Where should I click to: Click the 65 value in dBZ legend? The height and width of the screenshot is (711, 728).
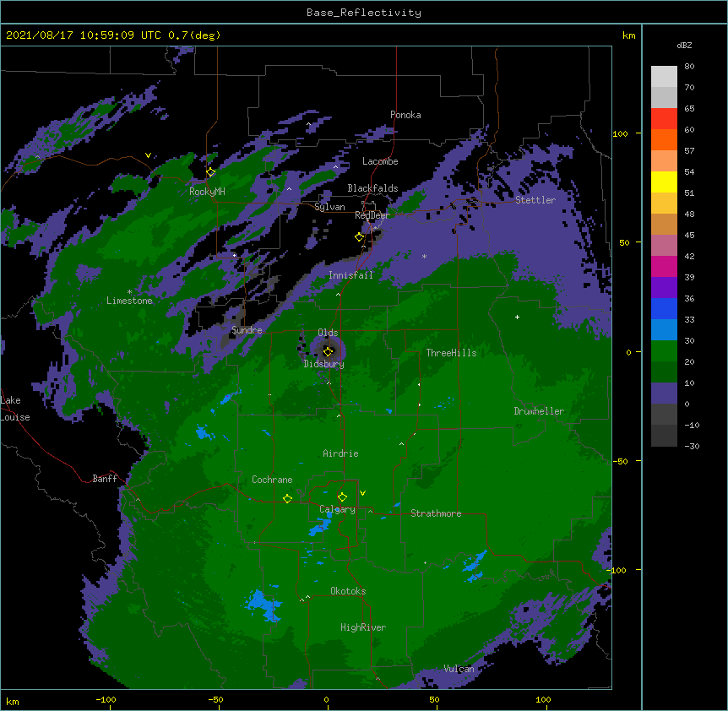(x=689, y=109)
